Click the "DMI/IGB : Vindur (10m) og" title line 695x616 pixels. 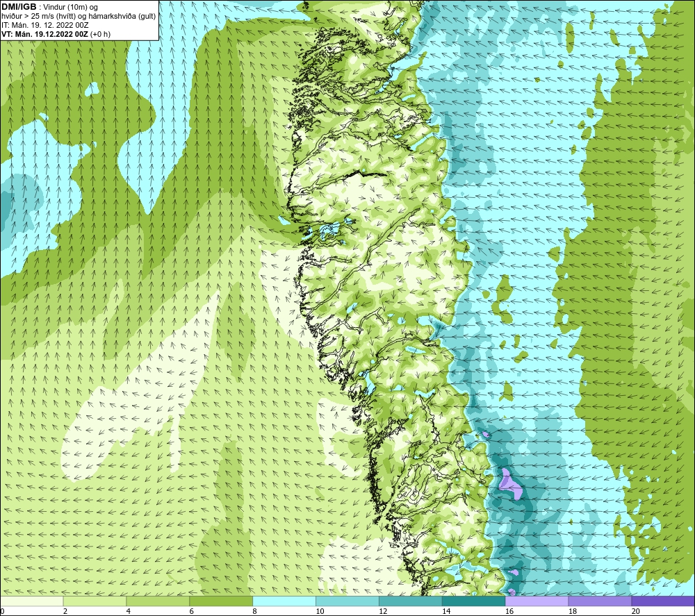[x=50, y=7]
